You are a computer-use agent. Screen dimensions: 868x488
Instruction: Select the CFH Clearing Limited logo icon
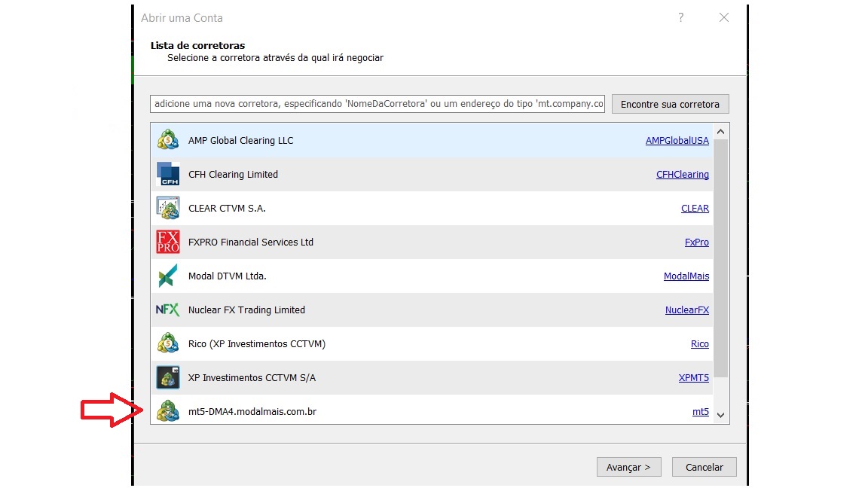point(168,175)
